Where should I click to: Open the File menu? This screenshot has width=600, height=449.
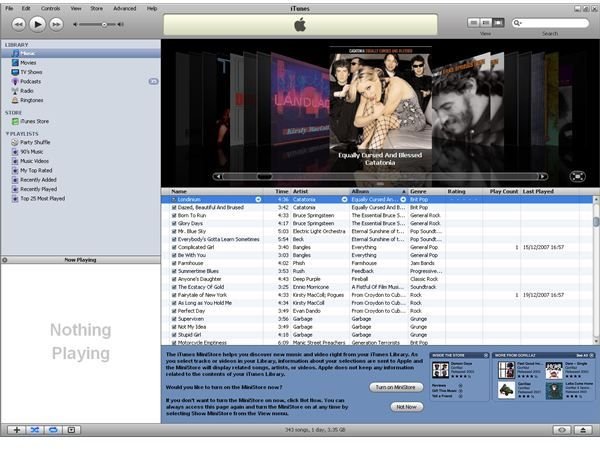click(x=9, y=8)
